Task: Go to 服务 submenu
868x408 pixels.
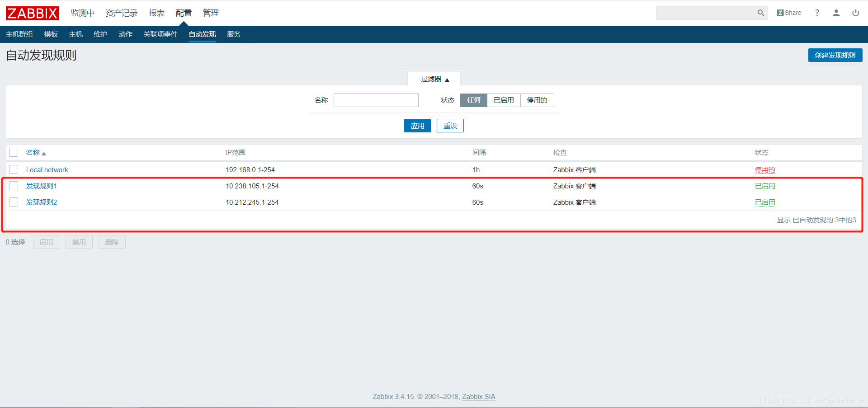Action: [234, 34]
